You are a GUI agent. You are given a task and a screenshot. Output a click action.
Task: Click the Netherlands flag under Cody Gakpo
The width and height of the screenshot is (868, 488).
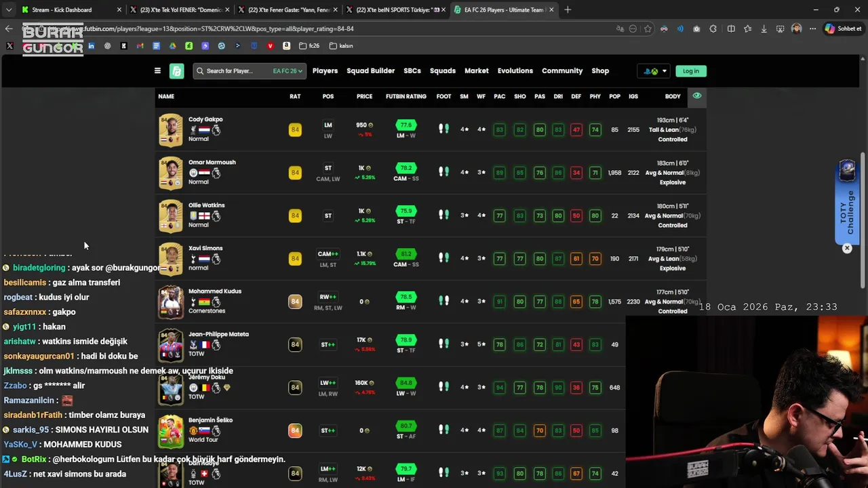tap(204, 130)
